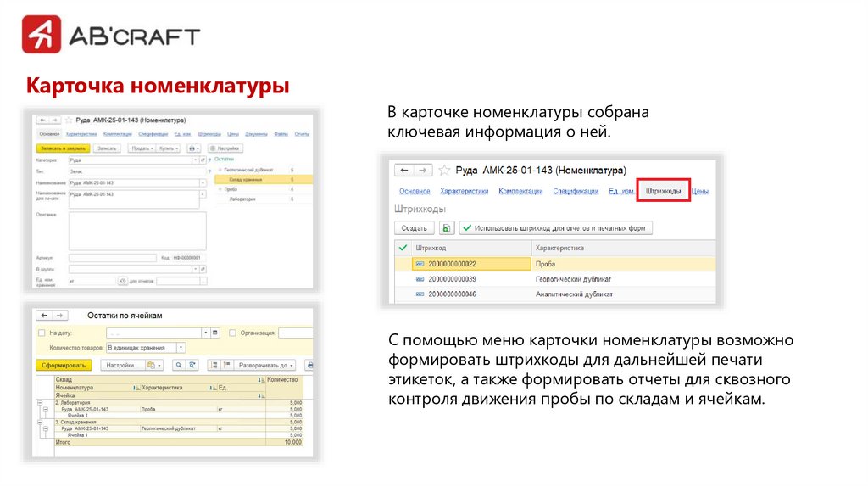The image size is (868, 487).
Task: Open report variant dropdown beside Настройки
Action: pyautogui.click(x=153, y=365)
